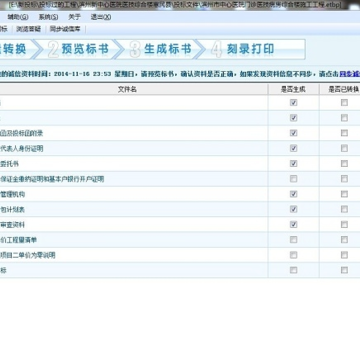Check 是否已转换 for 单价分析说明 row
The image size is (360, 360).
pos(344,255)
